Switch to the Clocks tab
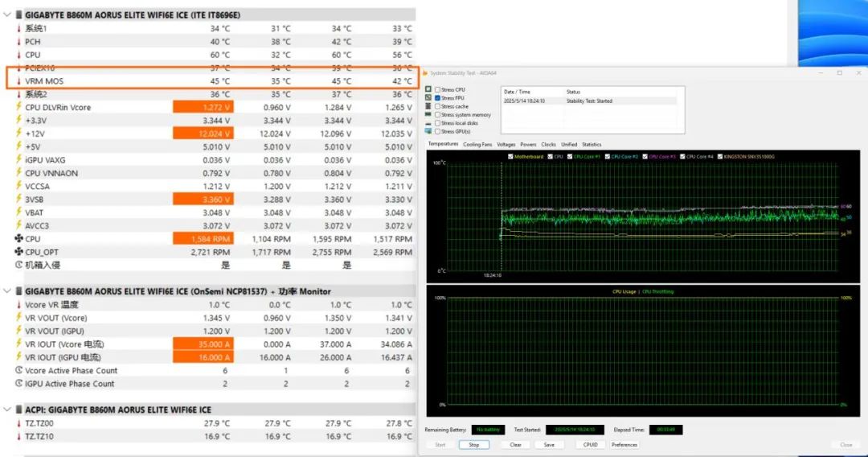The height and width of the screenshot is (457, 868). pos(549,145)
